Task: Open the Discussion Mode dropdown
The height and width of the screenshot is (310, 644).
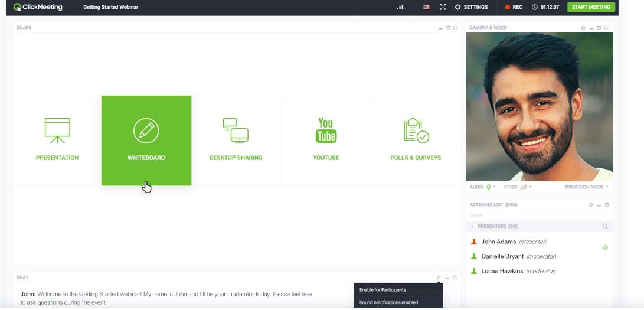Action: (586, 187)
